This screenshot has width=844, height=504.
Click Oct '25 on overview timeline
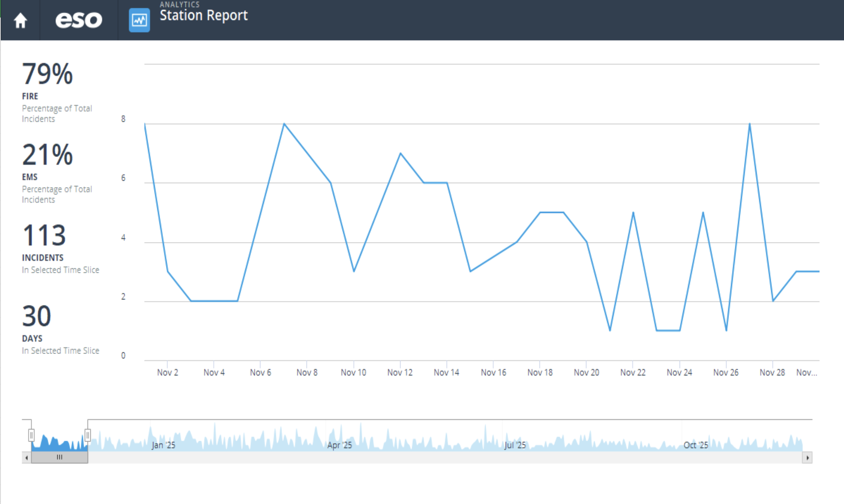[696, 445]
